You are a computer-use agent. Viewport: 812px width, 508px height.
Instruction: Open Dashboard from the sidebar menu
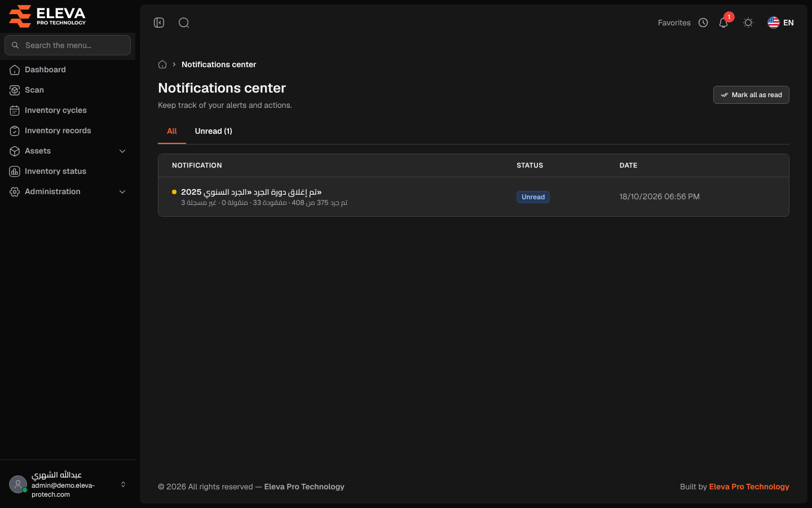point(68,70)
